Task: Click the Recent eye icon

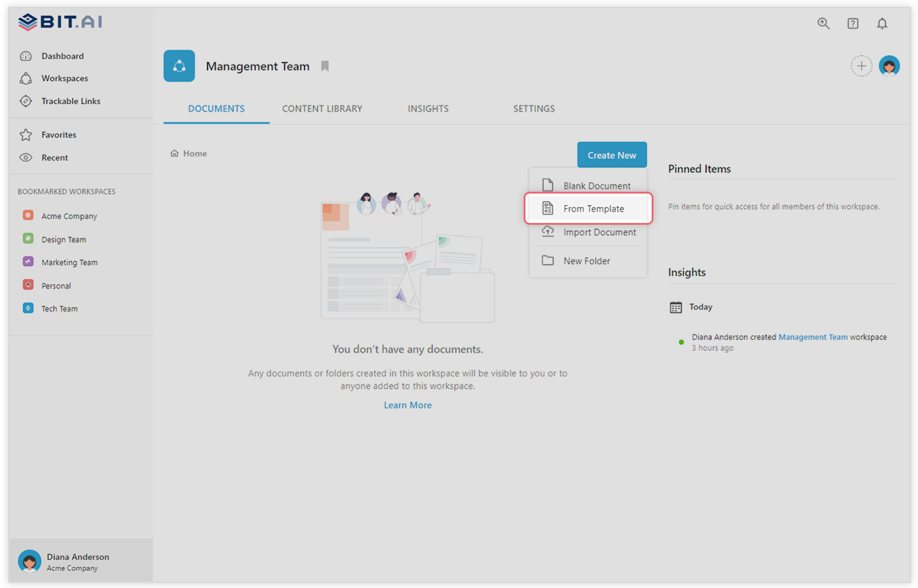Action: pos(26,157)
